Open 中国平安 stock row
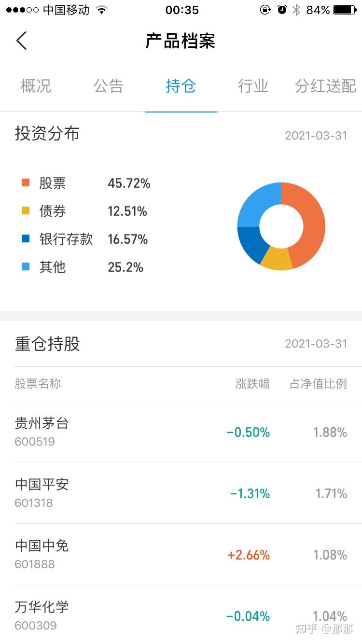This screenshot has width=362, height=644. pos(181,493)
